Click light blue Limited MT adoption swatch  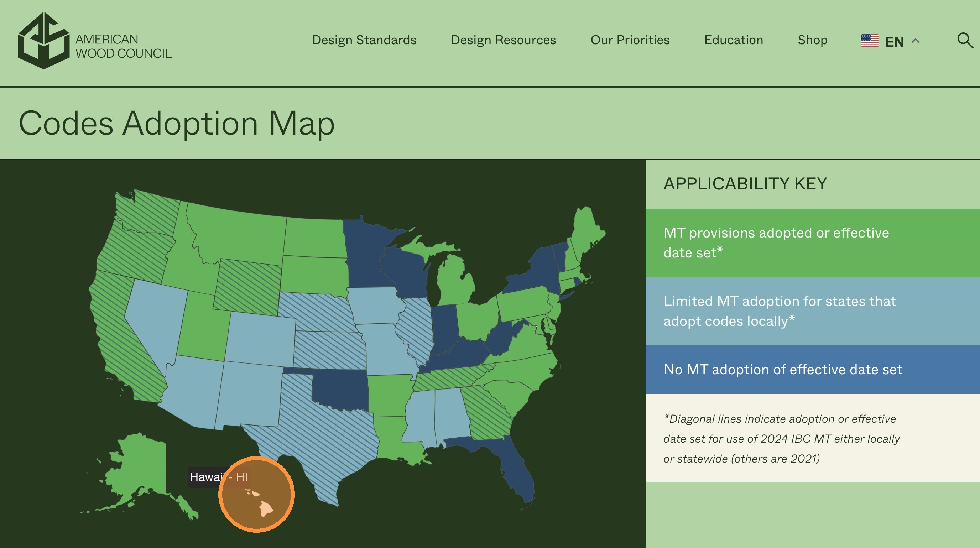coord(812,311)
